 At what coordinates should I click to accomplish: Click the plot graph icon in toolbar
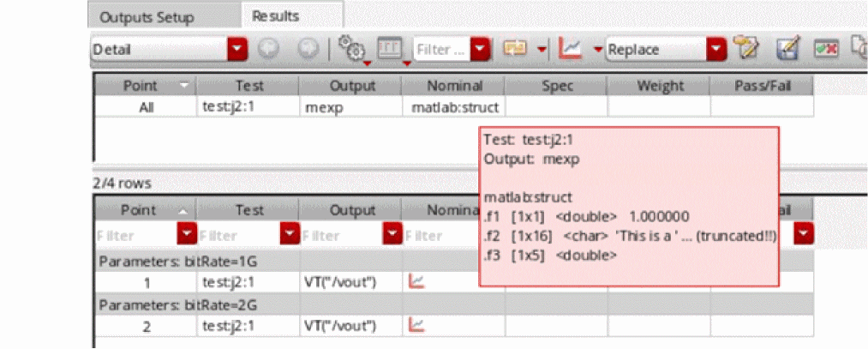(x=570, y=49)
